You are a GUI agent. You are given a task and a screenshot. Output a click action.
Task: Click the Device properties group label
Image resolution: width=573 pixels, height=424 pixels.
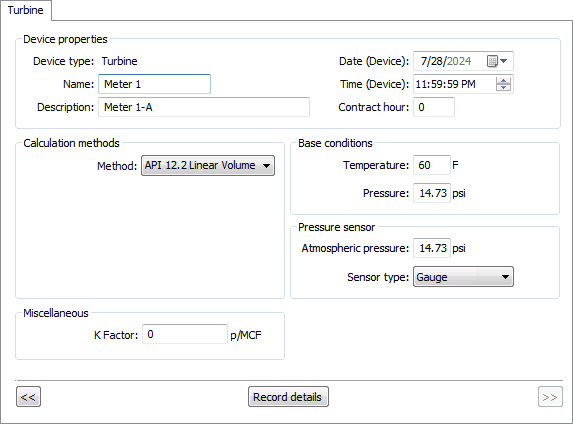(x=65, y=39)
